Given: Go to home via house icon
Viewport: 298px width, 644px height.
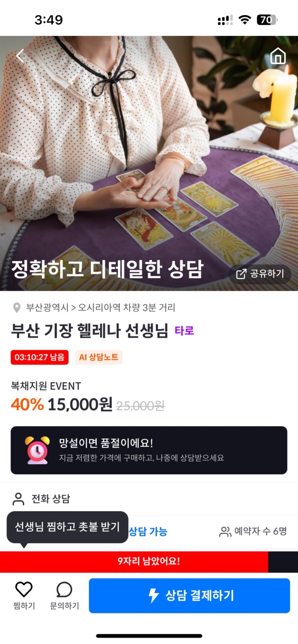Looking at the screenshot, I should (278, 56).
